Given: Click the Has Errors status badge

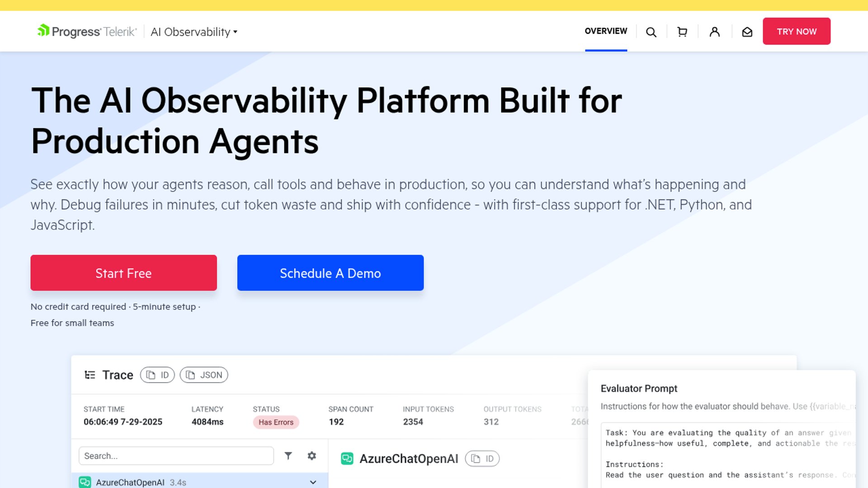Looking at the screenshot, I should point(276,422).
